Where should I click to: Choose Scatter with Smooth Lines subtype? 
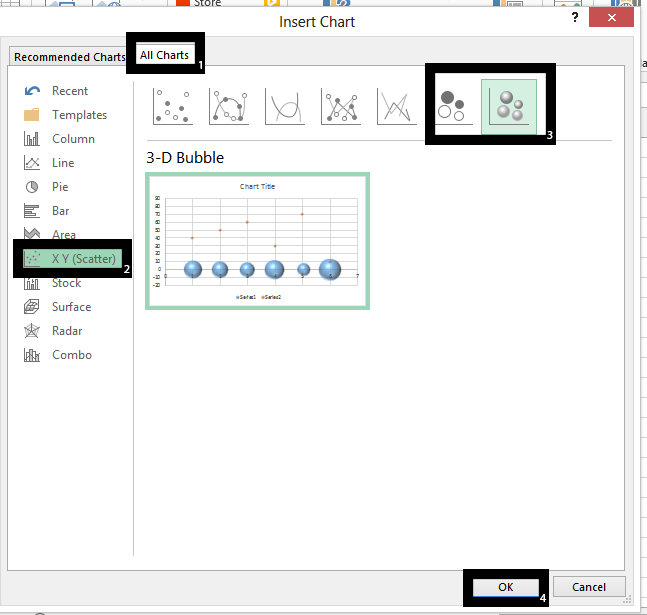(x=285, y=106)
